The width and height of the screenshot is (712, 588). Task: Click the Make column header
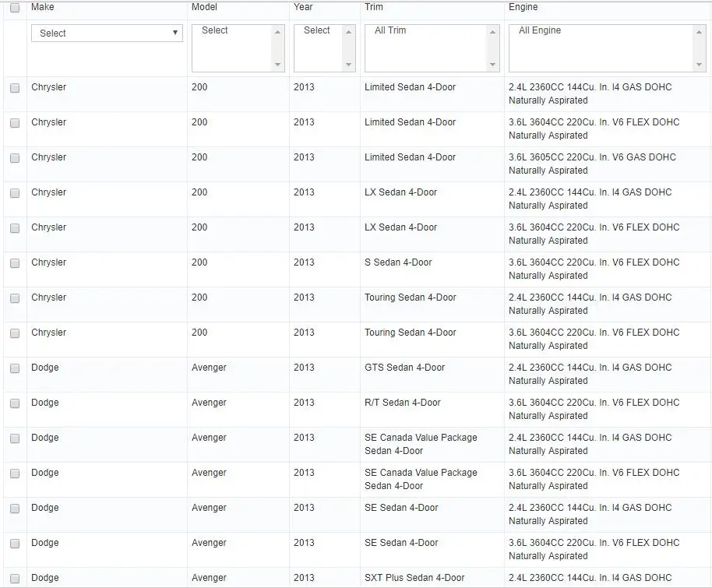point(43,7)
